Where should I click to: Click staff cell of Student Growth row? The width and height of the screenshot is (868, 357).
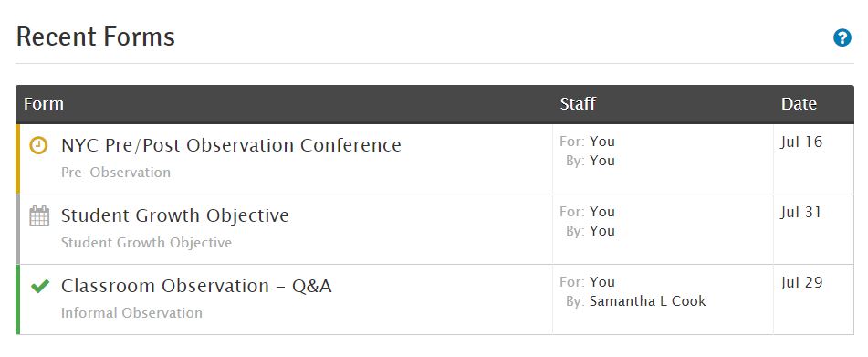pyautogui.click(x=663, y=229)
